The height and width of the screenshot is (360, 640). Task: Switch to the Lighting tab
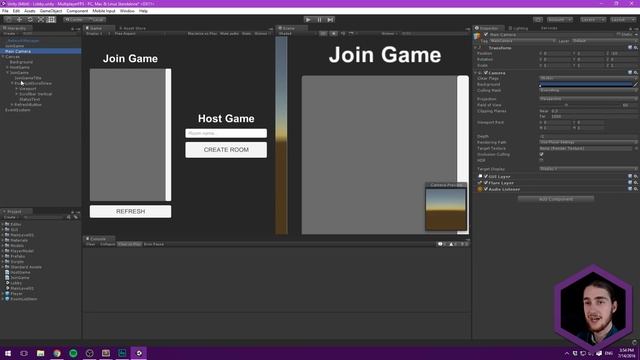[x=518, y=28]
